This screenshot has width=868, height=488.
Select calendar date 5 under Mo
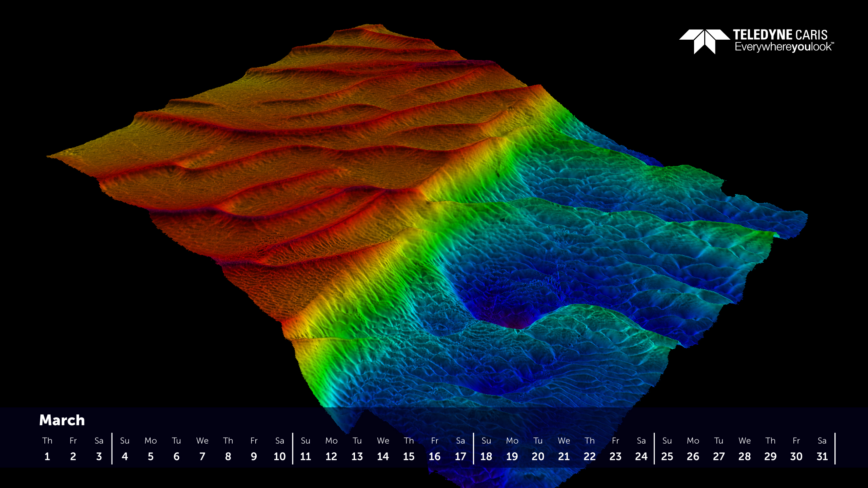(151, 456)
